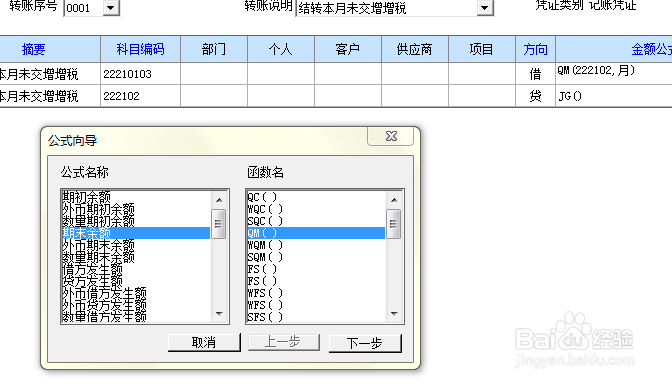Open the 转账说明 dropdown arrow

(x=484, y=8)
